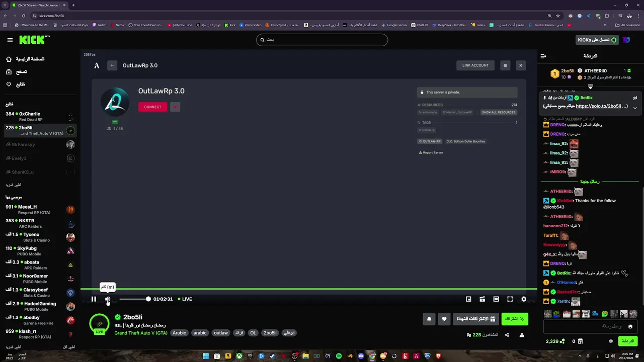Bookmark this page with star icon
644x362 pixels.
point(557,16)
